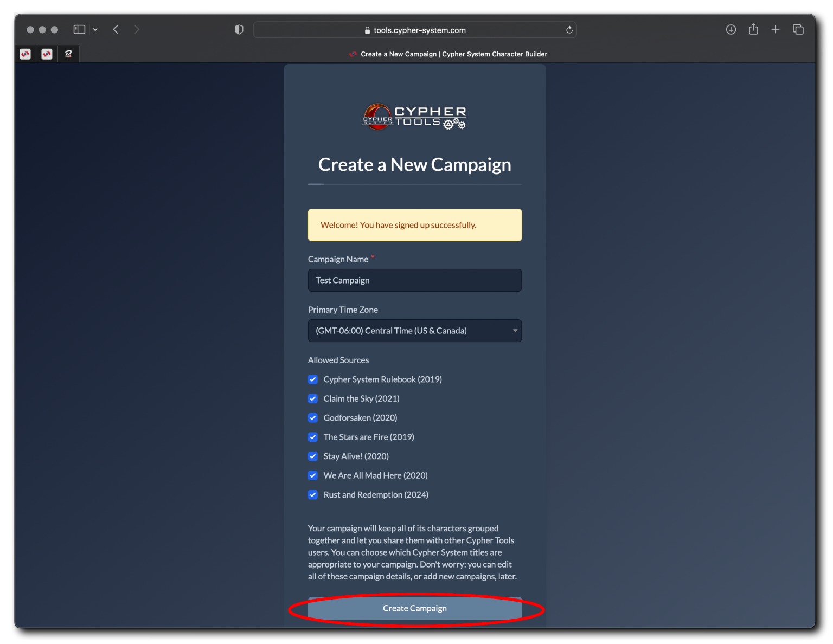Open the Safari downloads icon
The height and width of the screenshot is (644, 833).
[x=731, y=30]
